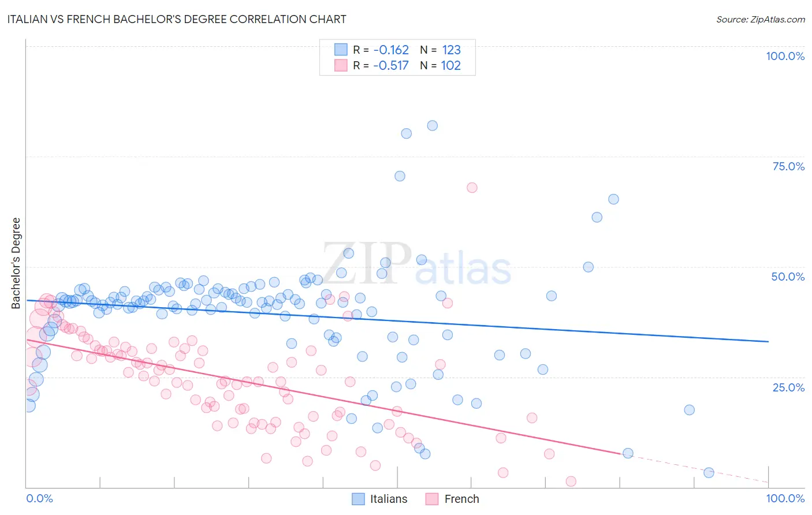Click the pink outlier point near 68%

pyautogui.click(x=472, y=188)
